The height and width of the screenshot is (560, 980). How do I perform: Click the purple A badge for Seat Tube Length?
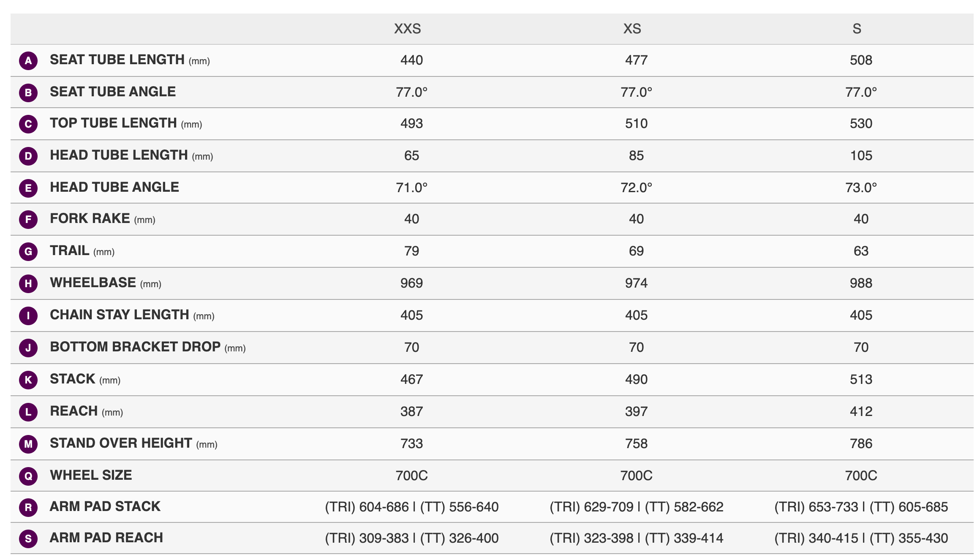[28, 60]
